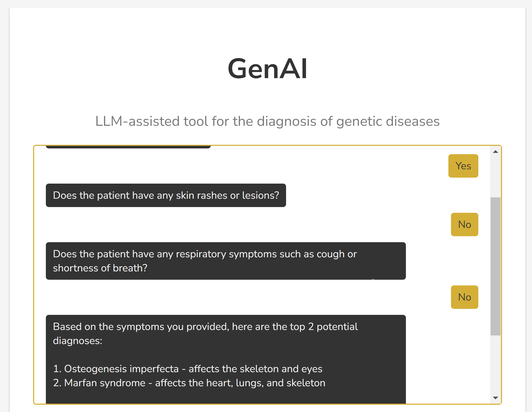The height and width of the screenshot is (412, 532).
Task: Click the "shortness of breath?" text line
Action: [100, 268]
